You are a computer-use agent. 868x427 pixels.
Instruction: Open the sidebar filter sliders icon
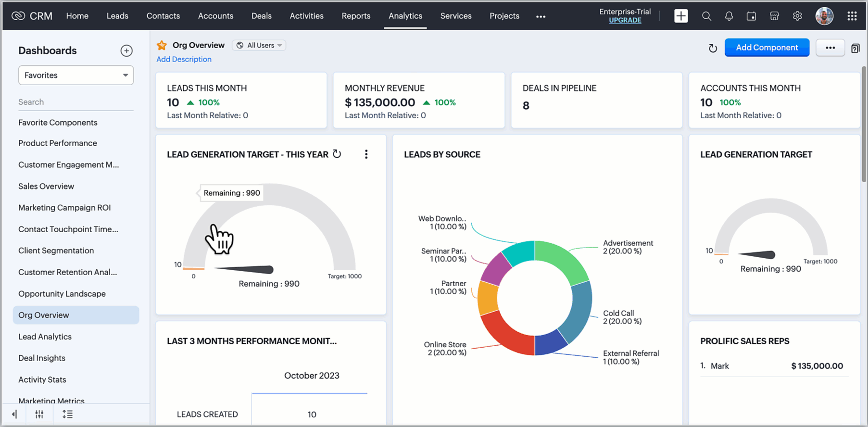pyautogui.click(x=39, y=414)
